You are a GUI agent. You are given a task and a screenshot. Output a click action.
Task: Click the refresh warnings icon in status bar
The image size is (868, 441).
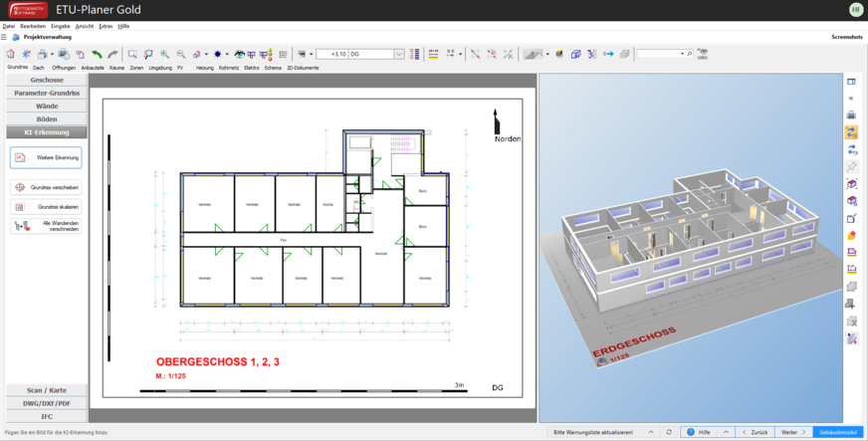coord(669,432)
